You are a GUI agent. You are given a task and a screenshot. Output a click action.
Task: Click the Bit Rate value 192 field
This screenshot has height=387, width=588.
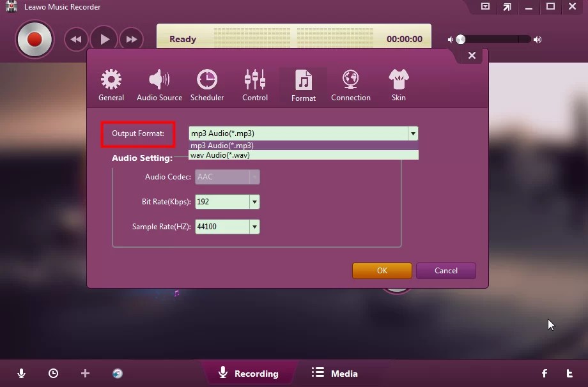(x=222, y=202)
